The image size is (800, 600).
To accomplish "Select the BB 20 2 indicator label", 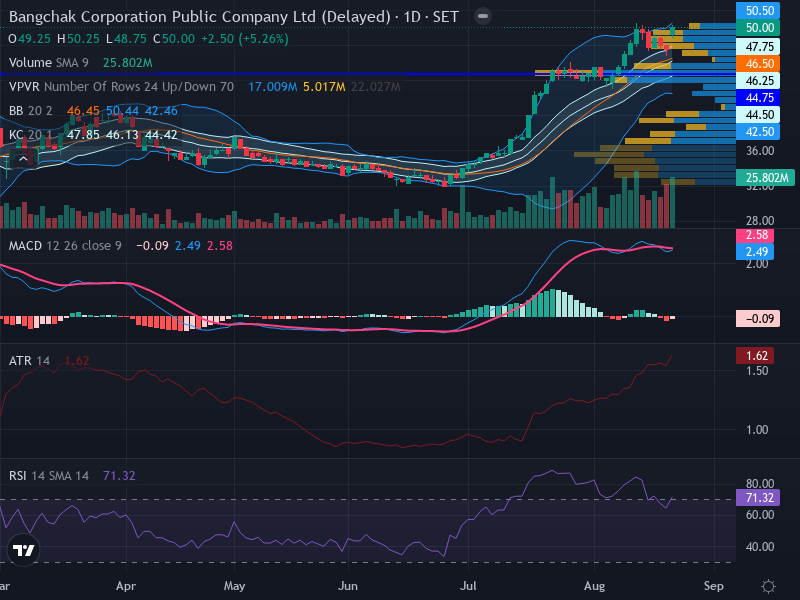I will 31,111.
